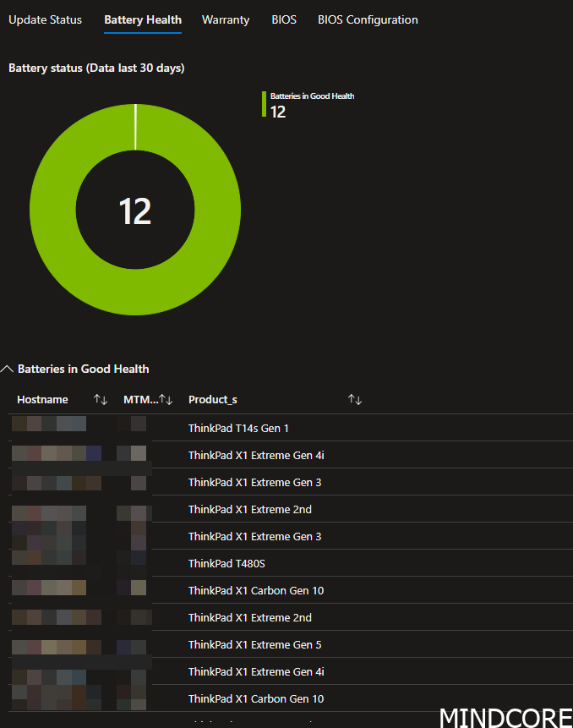Select the Battery Health tab
The width and height of the screenshot is (573, 728).
point(143,20)
